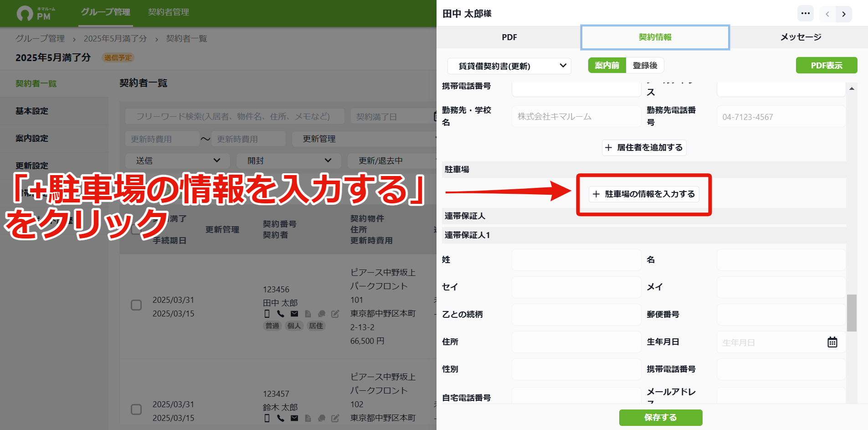Click guarantor メイ input field
This screenshot has width=868, height=430.
(x=781, y=287)
